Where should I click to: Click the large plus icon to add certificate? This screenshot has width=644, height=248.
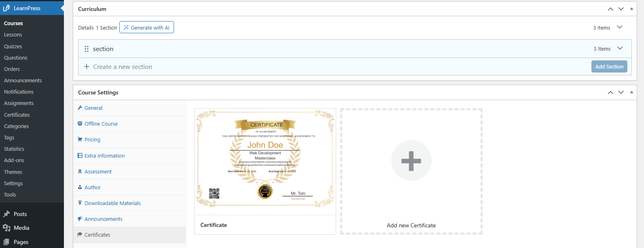tap(411, 161)
